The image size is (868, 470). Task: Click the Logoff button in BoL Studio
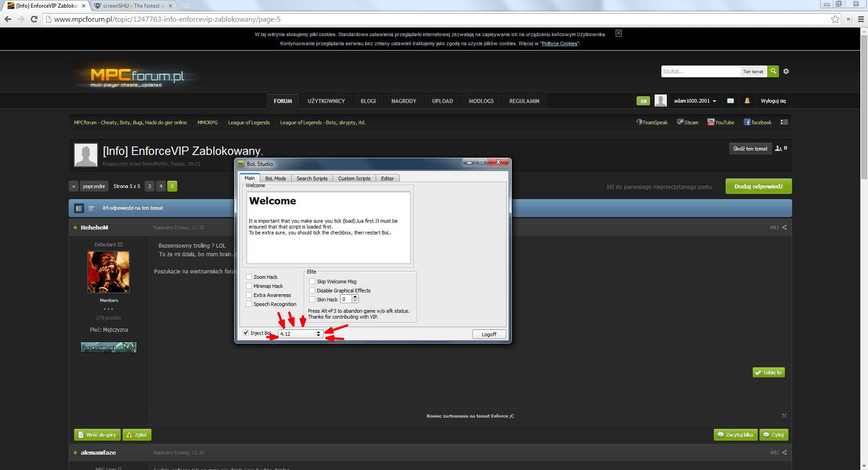(489, 334)
